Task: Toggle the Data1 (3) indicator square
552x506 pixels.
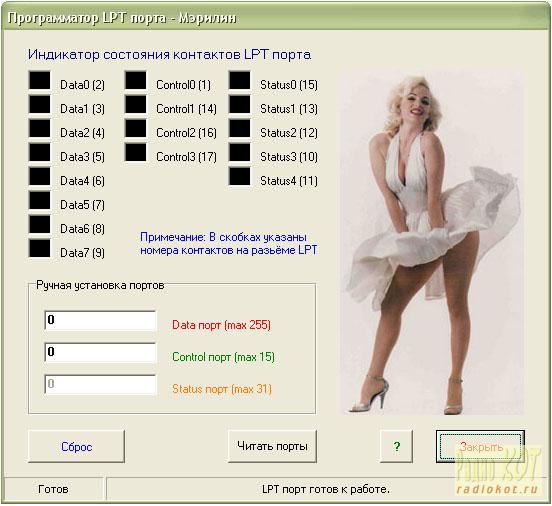Action: tap(40, 104)
